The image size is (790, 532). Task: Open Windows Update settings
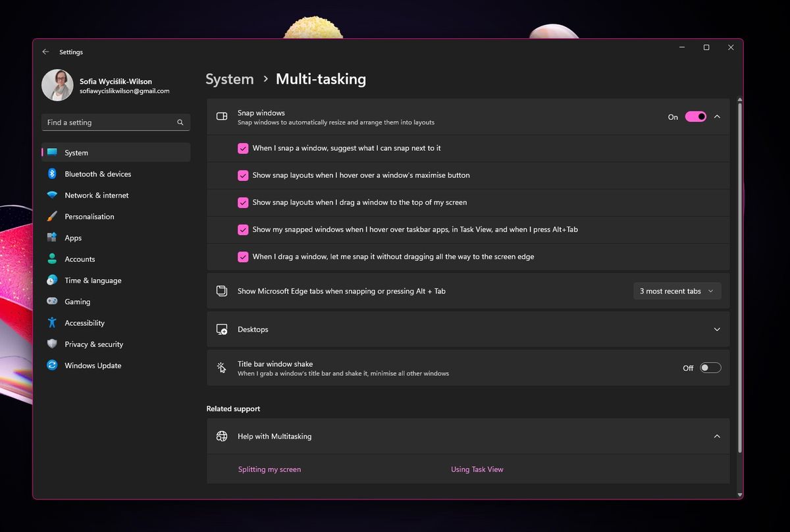(93, 365)
